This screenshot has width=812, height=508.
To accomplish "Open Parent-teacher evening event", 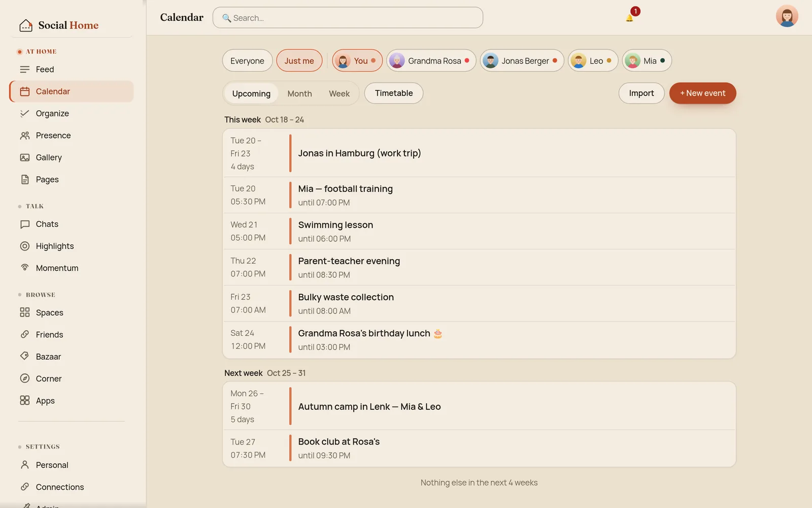I will tap(479, 267).
